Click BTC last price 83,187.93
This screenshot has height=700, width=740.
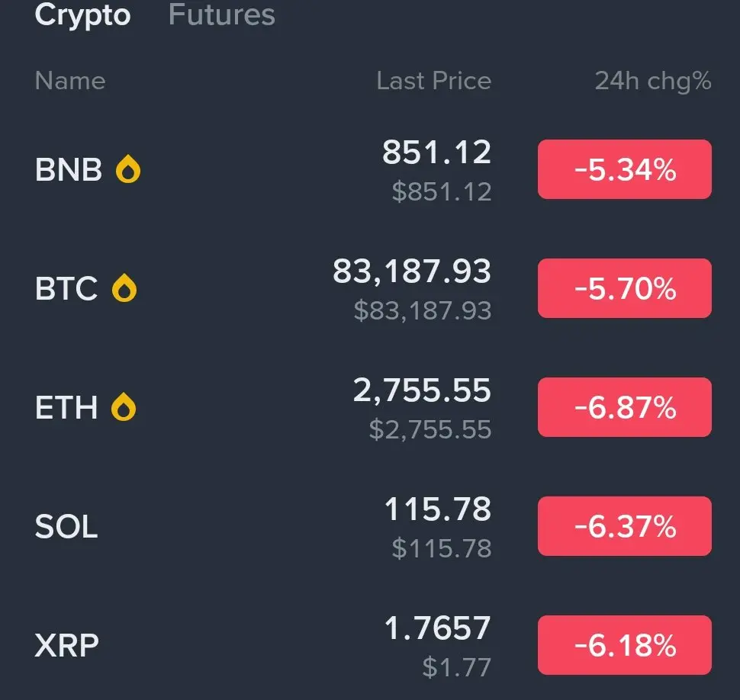[412, 271]
